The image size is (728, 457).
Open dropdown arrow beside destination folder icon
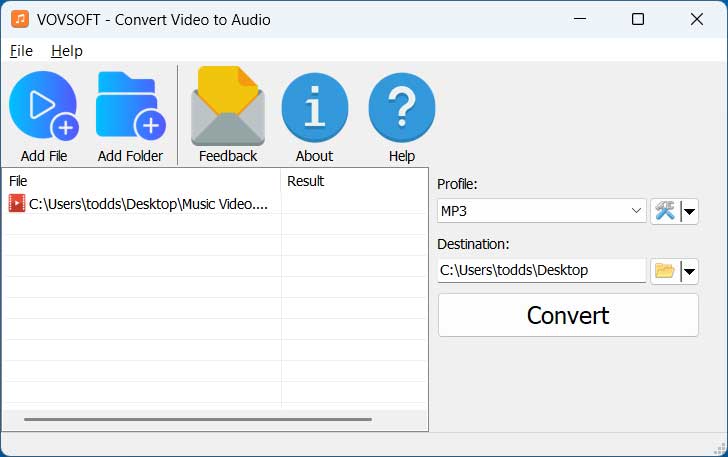[x=689, y=271]
